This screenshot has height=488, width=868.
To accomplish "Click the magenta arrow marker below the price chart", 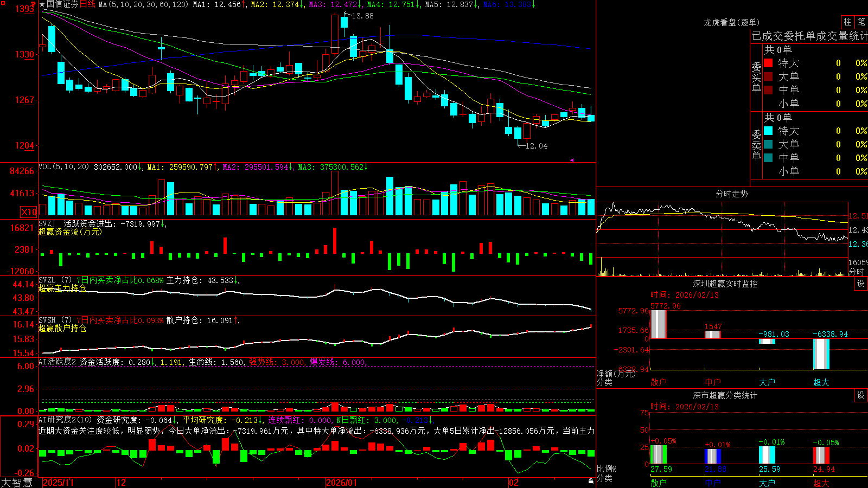I will (x=572, y=160).
